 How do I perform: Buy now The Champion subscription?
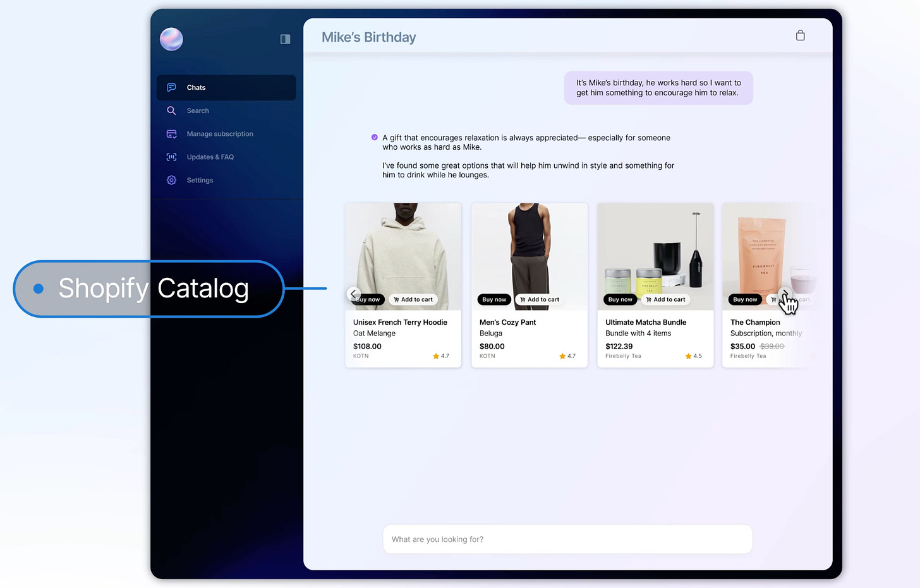point(745,299)
